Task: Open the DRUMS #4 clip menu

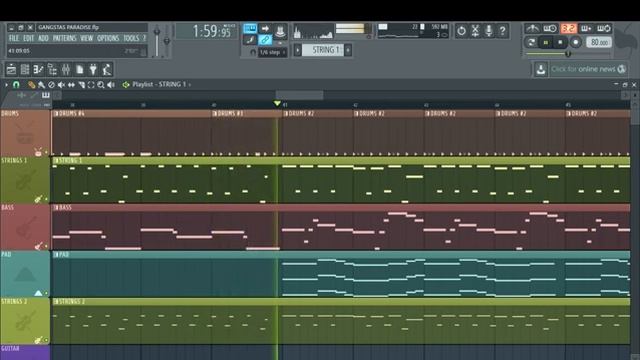Action: 56,113
